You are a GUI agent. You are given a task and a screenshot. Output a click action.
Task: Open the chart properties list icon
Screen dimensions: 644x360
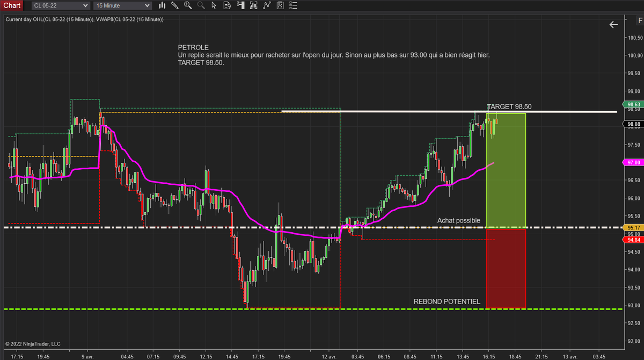tap(293, 5)
